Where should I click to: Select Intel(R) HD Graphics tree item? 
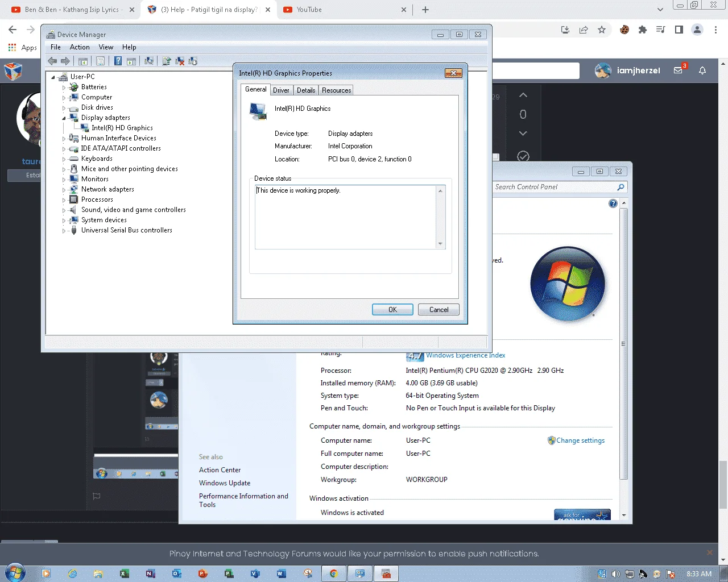[122, 128]
